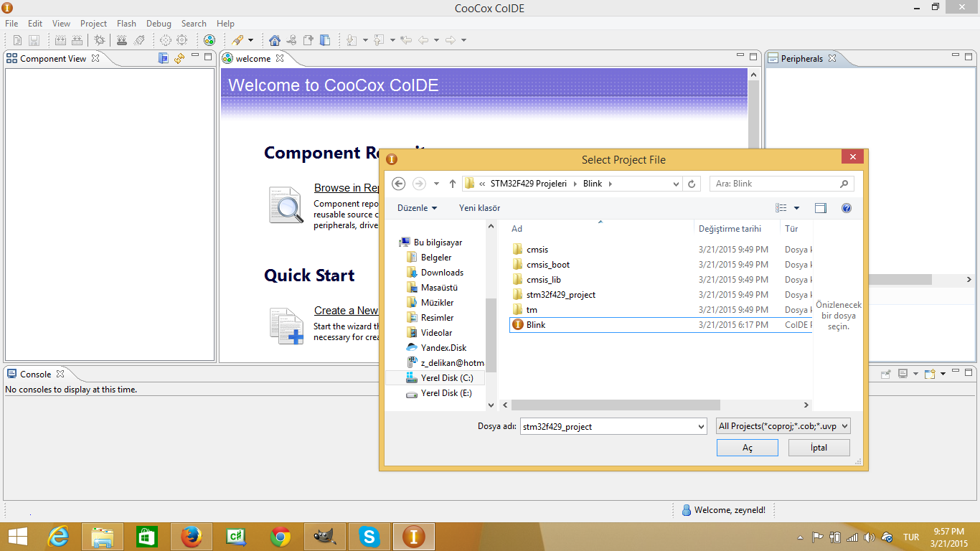Click the Build toolbar icon
This screenshot has height=551, width=980.
[x=60, y=40]
